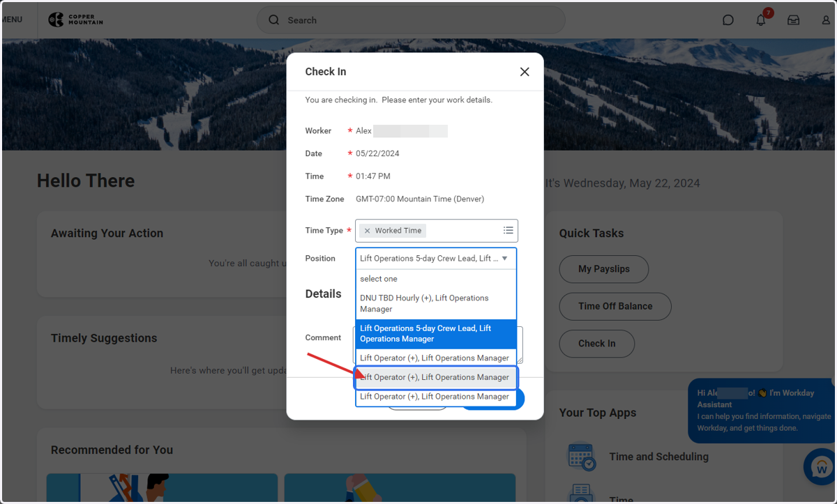
Task: Open the profile avatar icon
Action: pyautogui.click(x=826, y=20)
